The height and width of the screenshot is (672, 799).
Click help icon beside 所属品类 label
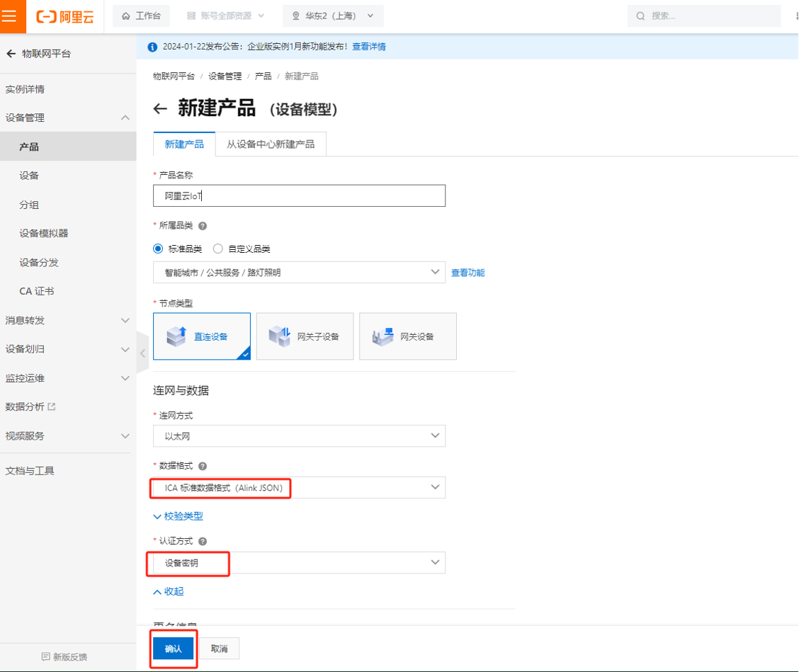pyautogui.click(x=203, y=226)
